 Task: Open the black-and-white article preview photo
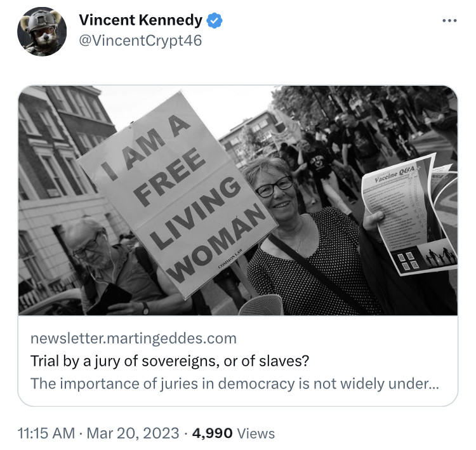tap(237, 201)
